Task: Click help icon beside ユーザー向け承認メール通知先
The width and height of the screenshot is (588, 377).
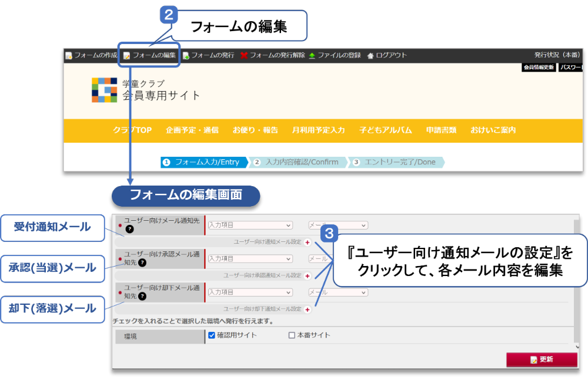Action: pos(142,263)
